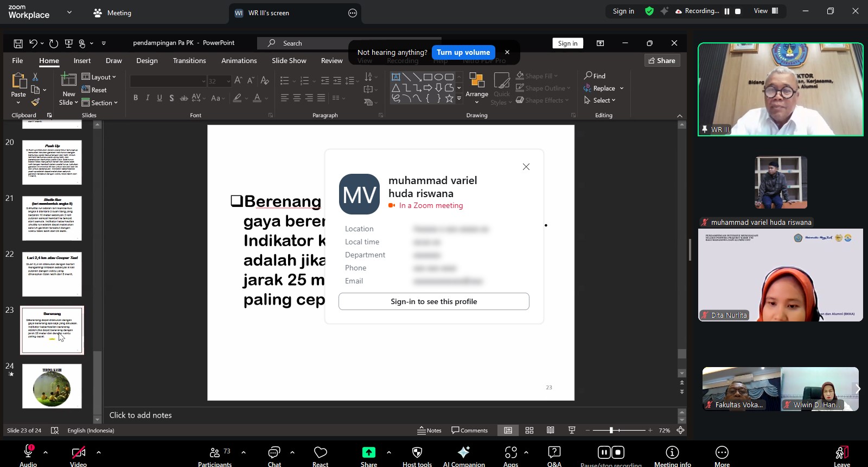
Task: Click Sign-in to see this profile
Action: pos(433,301)
